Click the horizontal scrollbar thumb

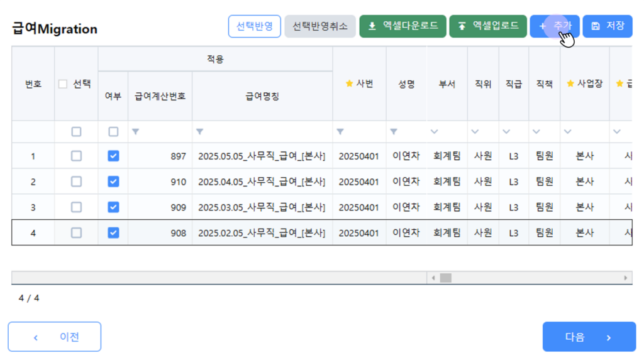point(446,278)
